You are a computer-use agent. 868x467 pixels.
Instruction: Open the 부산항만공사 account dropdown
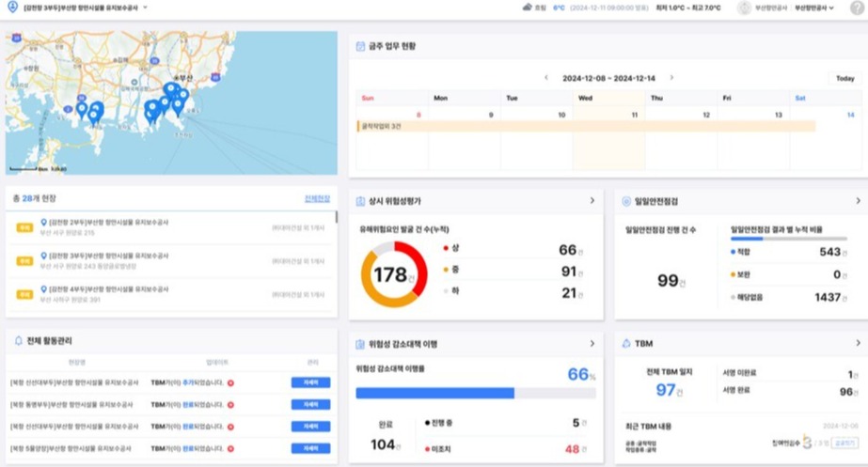(x=814, y=8)
